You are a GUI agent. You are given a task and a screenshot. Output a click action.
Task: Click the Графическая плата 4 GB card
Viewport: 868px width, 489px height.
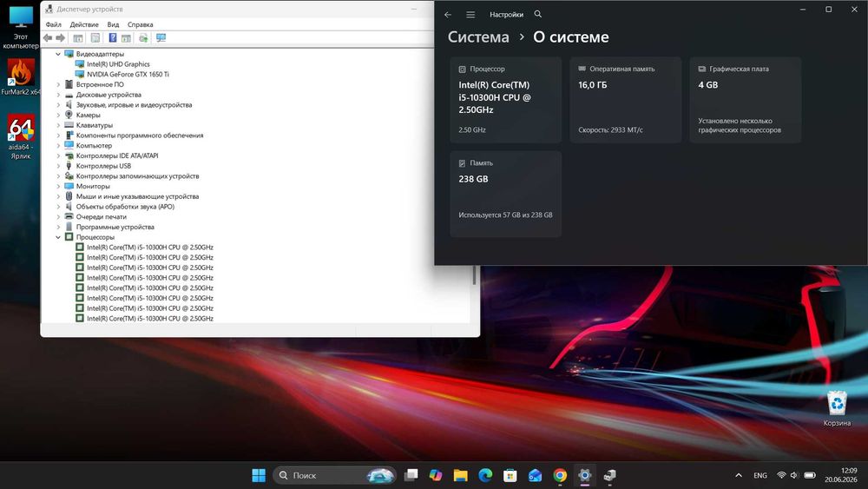point(745,100)
